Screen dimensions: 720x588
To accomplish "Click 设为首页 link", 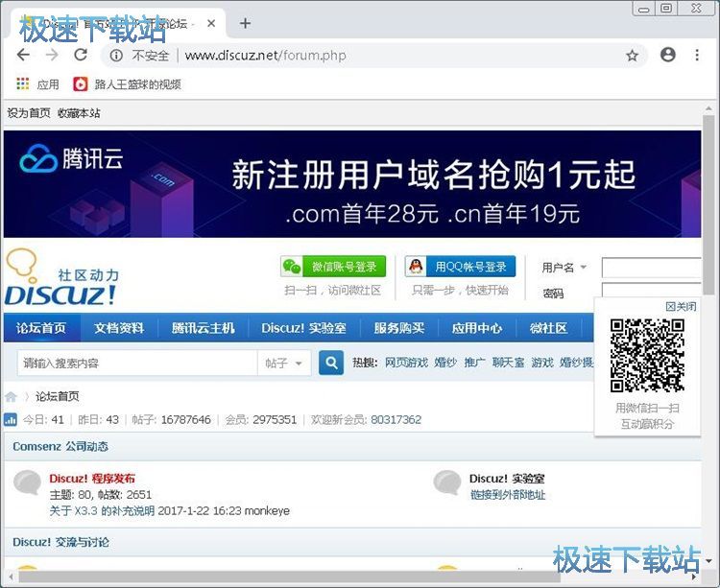I will coord(29,113).
